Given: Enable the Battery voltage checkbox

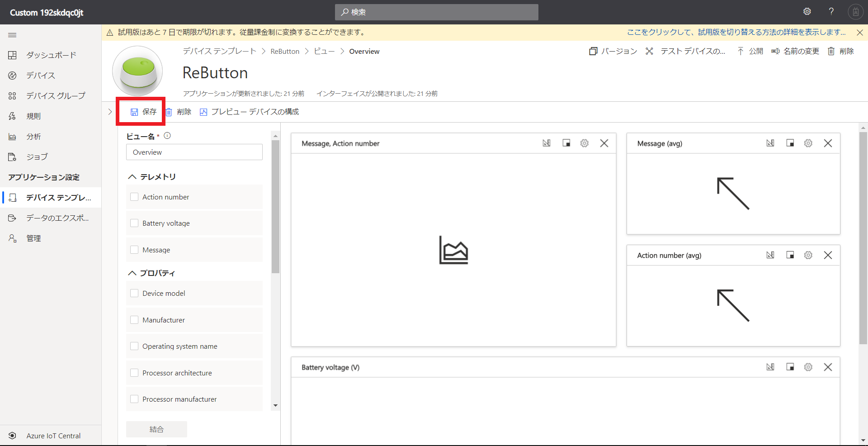Looking at the screenshot, I should tap(134, 223).
